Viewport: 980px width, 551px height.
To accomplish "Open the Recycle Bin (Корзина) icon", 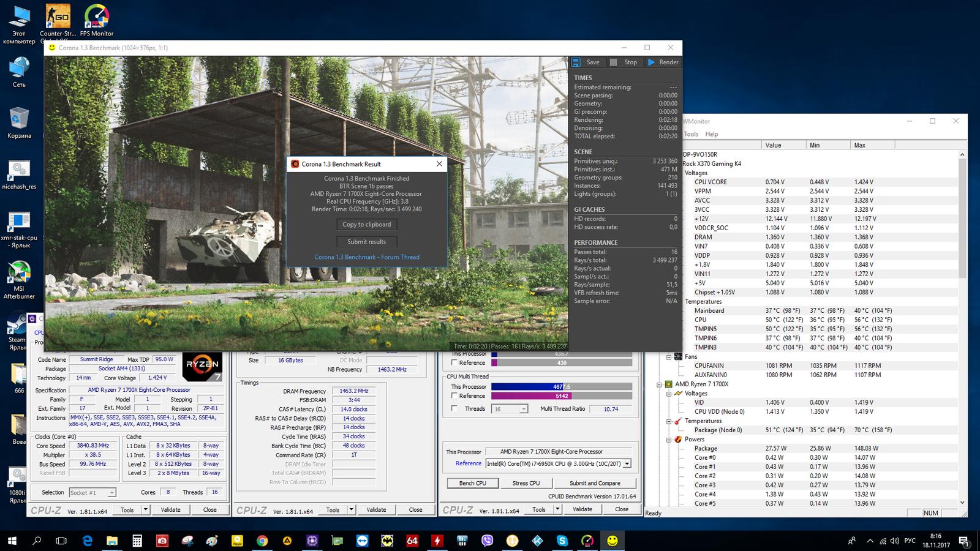I will pos(19,118).
